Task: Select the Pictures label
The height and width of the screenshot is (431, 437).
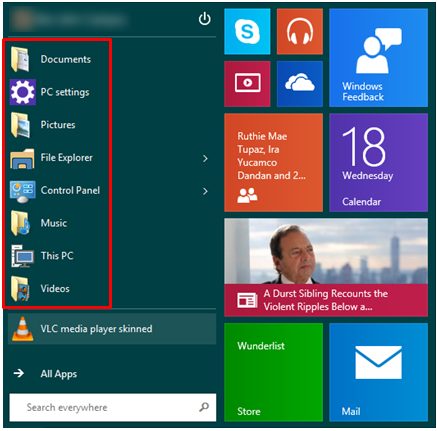Action: 58,125
